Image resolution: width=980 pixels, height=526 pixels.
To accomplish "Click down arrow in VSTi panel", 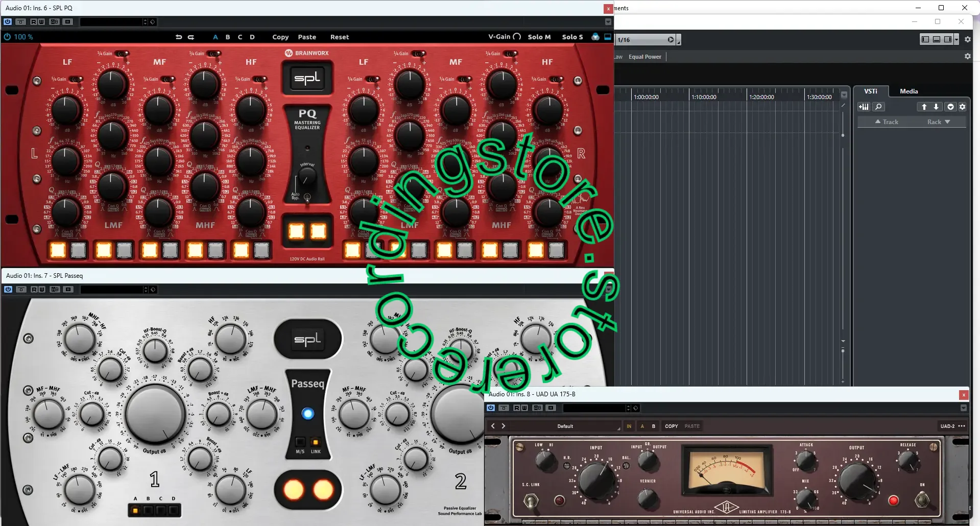I will click(x=936, y=107).
